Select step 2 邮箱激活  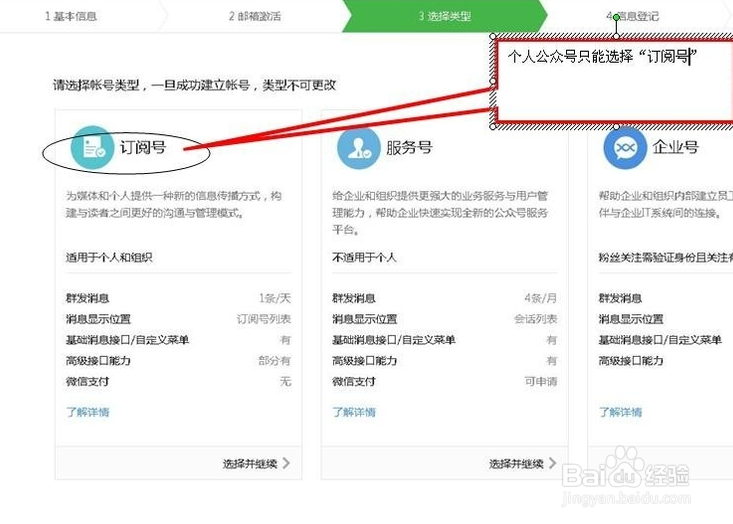[x=255, y=16]
